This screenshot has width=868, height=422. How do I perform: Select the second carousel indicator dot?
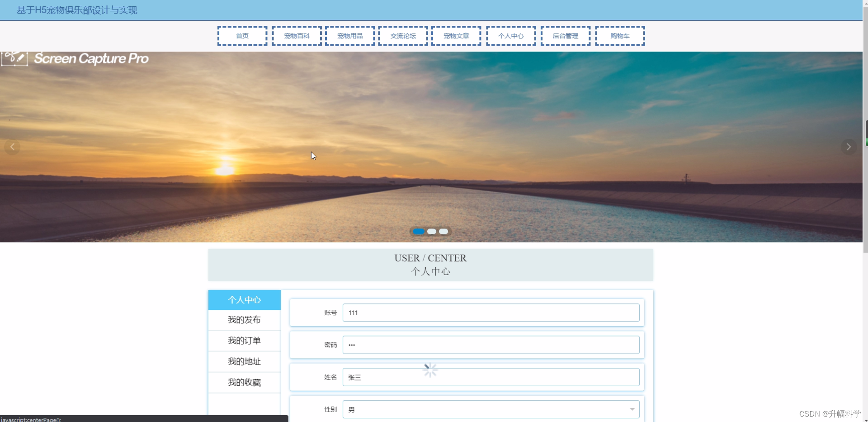click(432, 232)
